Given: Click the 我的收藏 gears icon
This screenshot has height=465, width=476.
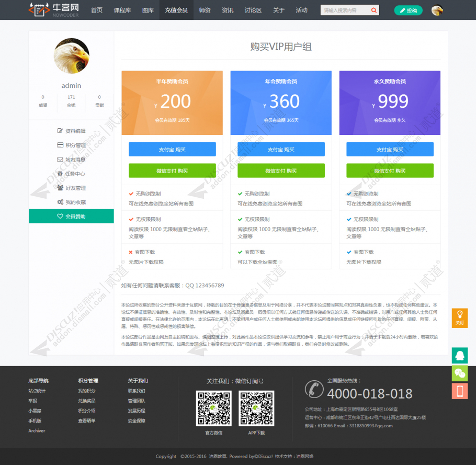Looking at the screenshot, I should [x=60, y=202].
